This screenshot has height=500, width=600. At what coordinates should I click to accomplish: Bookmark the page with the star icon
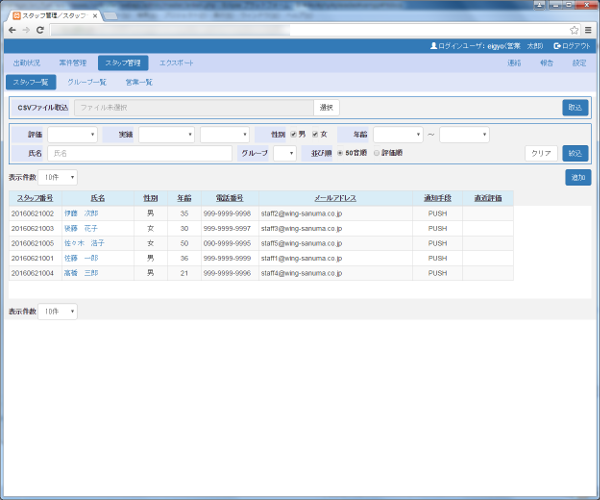click(575, 30)
